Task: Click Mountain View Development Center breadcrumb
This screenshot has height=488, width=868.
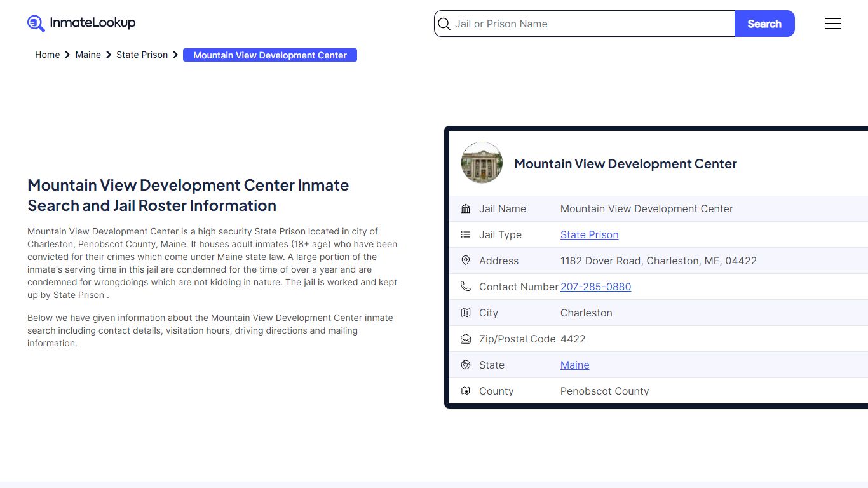Action: point(270,55)
